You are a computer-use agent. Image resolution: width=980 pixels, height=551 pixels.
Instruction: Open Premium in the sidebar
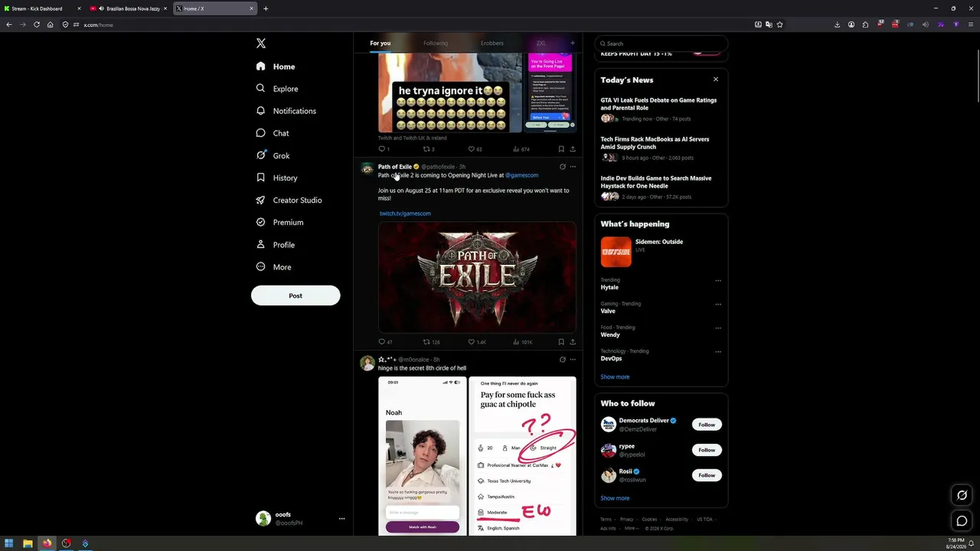pyautogui.click(x=279, y=222)
